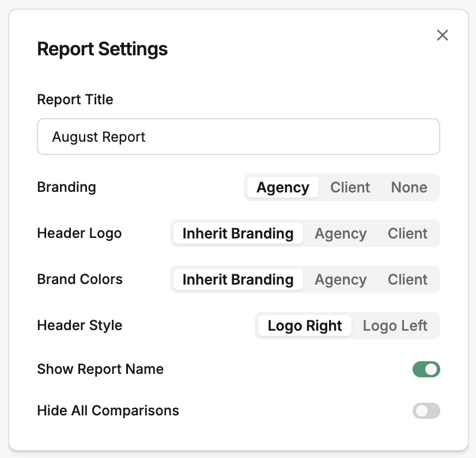Click the Report Title input field
The image size is (476, 458).
(x=239, y=137)
